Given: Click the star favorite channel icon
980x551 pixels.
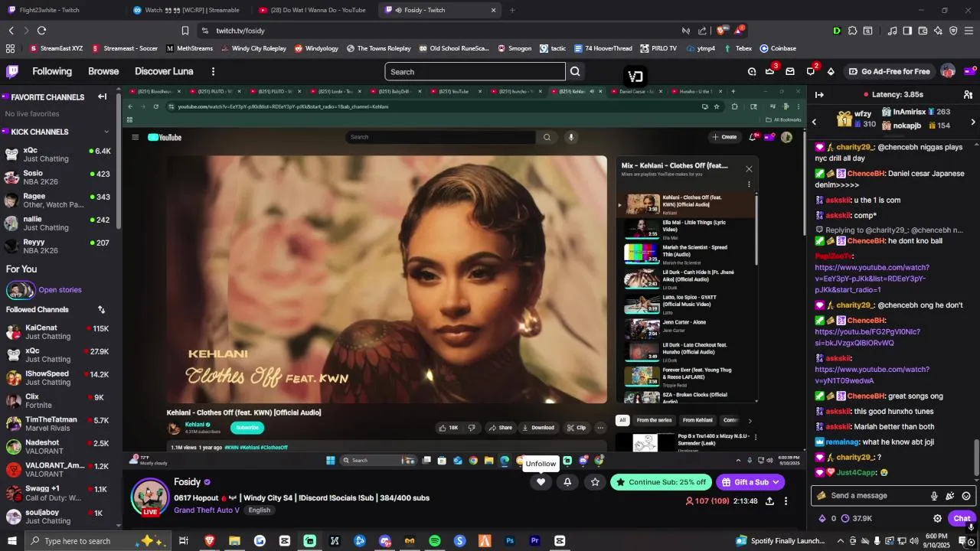Looking at the screenshot, I should click(595, 481).
